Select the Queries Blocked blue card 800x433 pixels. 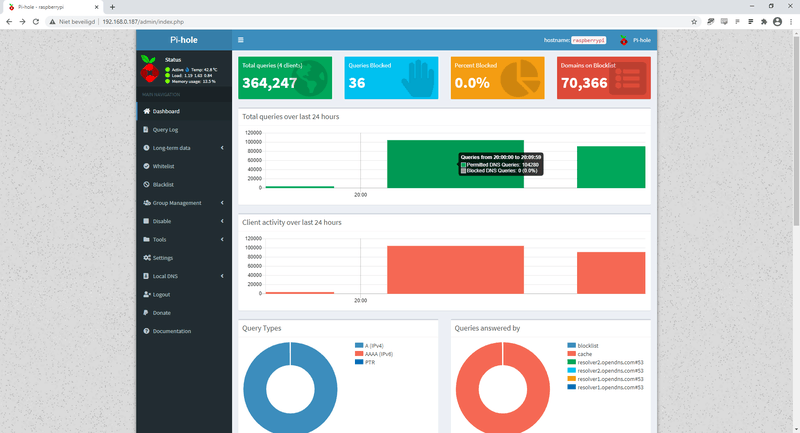tap(391, 78)
